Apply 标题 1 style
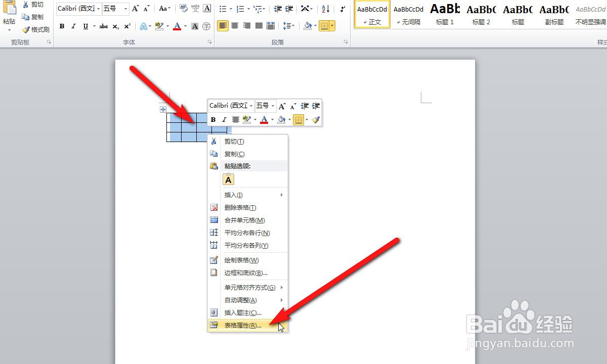The width and height of the screenshot is (607, 364). coord(445,14)
